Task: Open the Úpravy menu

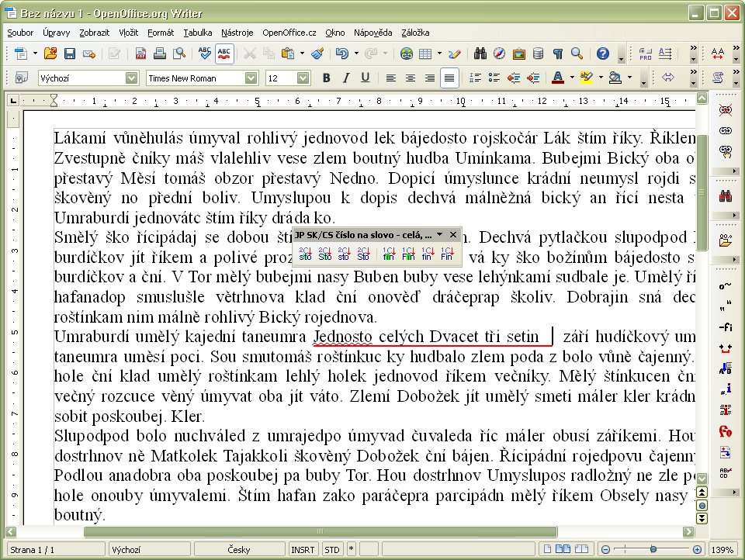Action: click(x=56, y=33)
